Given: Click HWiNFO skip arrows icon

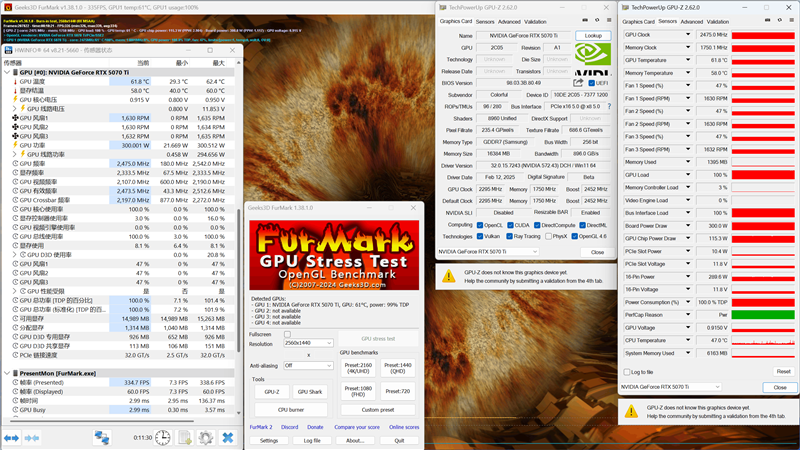Looking at the screenshot, I should tap(32, 438).
